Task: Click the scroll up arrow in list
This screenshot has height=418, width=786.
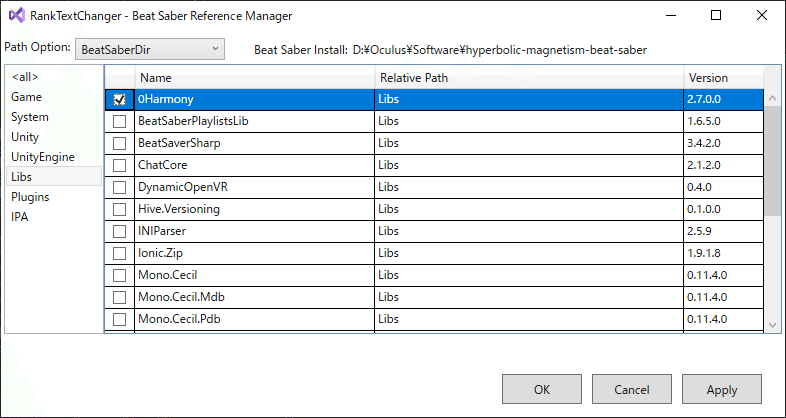Action: tap(772, 76)
